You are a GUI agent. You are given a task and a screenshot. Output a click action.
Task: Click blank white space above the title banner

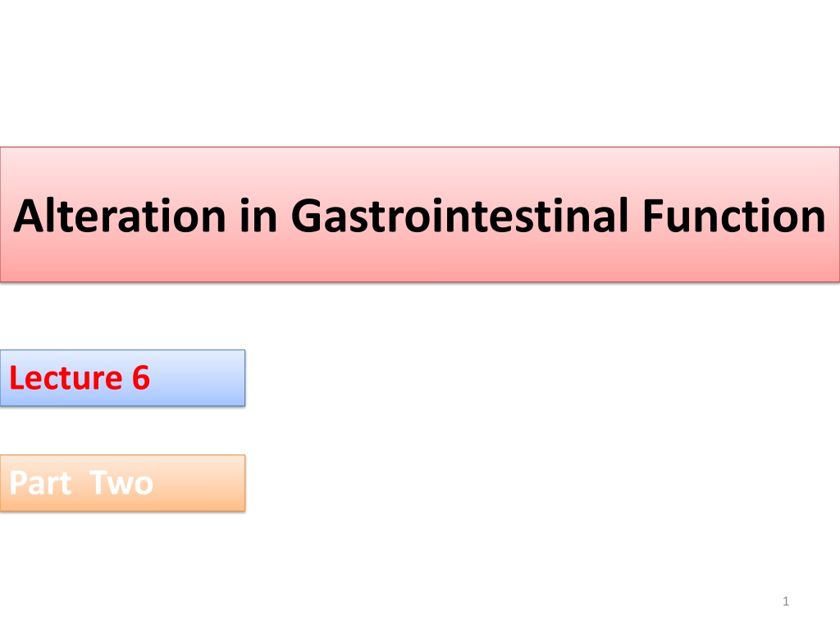[420, 72]
